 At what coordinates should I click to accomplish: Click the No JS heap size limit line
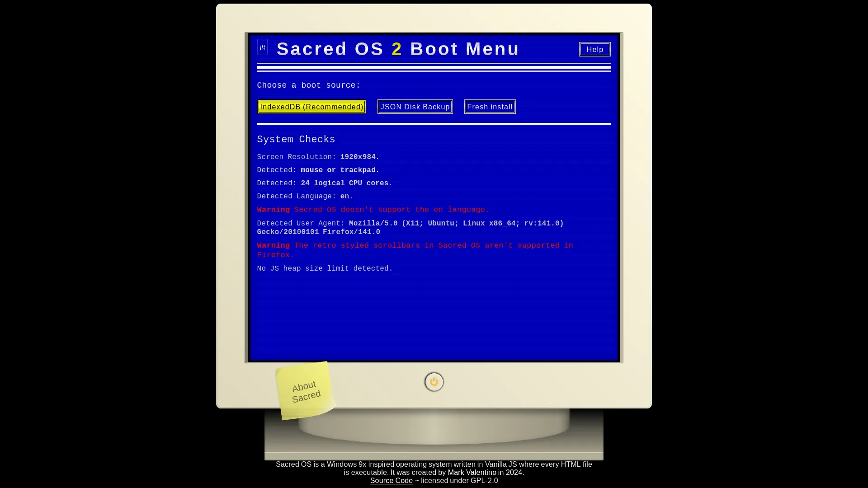325,268
